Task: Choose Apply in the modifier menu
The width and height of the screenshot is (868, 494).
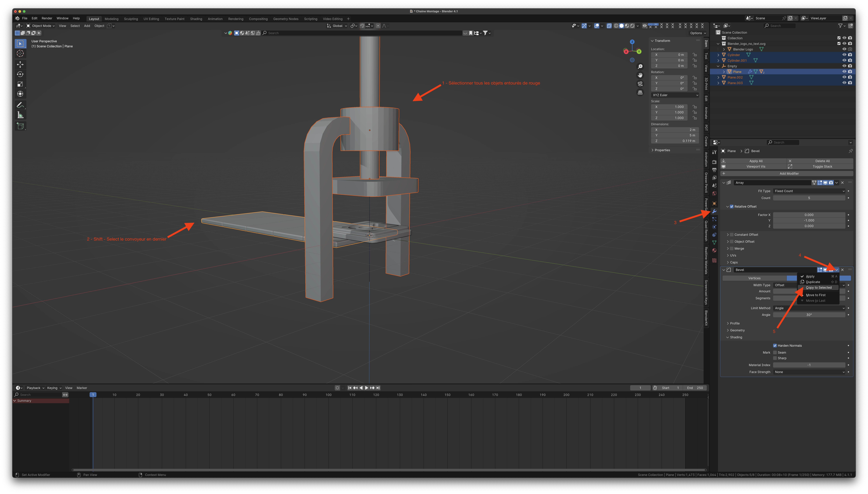Action: click(818, 277)
